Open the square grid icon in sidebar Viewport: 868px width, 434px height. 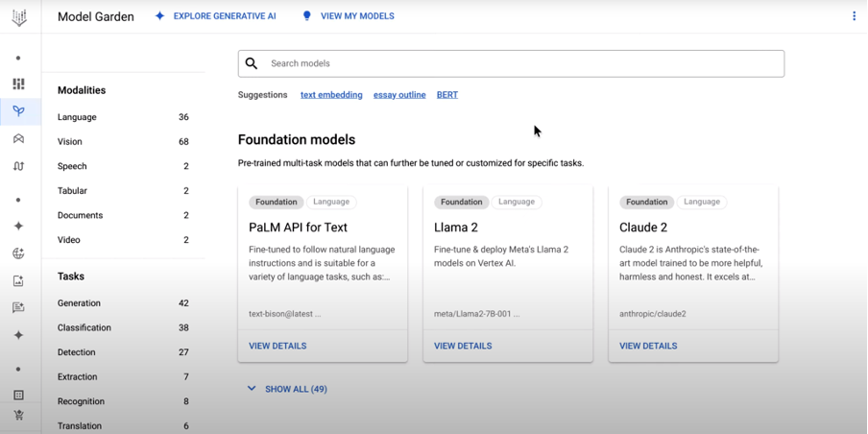click(x=19, y=395)
